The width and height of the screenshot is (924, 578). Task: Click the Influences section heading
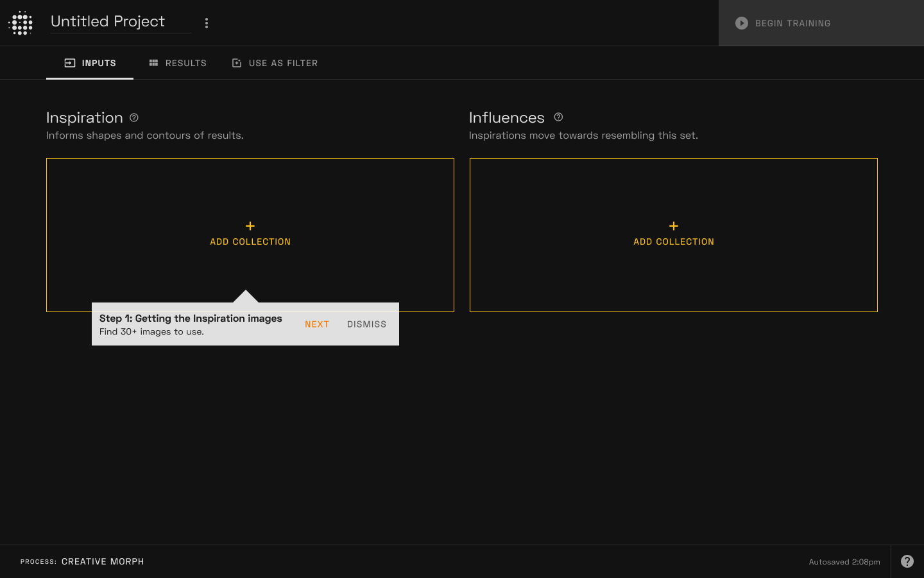(507, 118)
